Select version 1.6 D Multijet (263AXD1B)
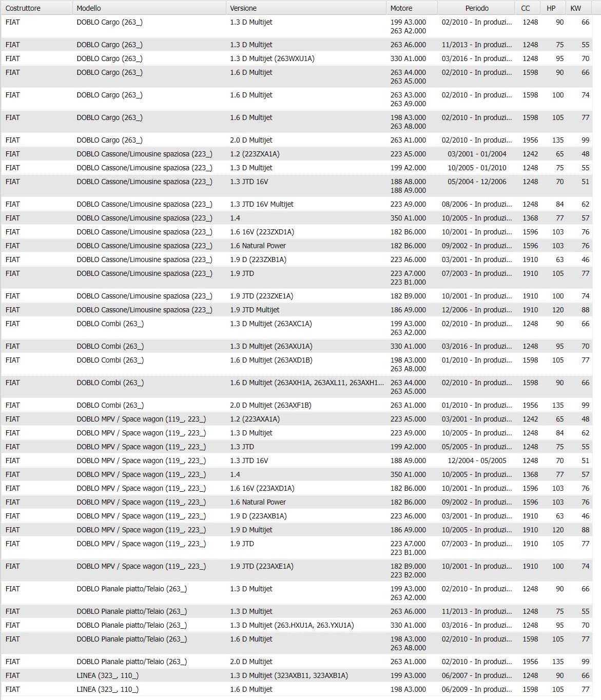The width and height of the screenshot is (601, 700). [271, 360]
